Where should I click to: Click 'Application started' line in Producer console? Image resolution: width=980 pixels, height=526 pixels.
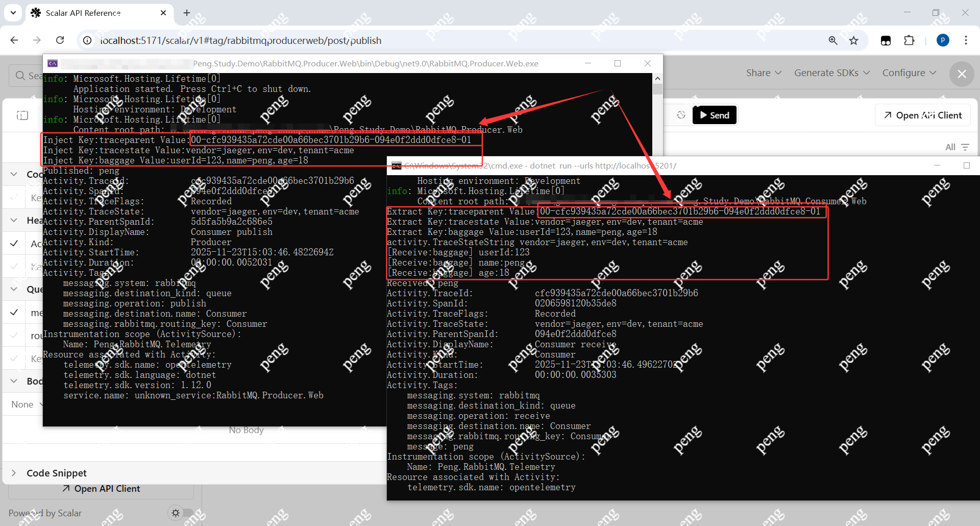(x=192, y=89)
